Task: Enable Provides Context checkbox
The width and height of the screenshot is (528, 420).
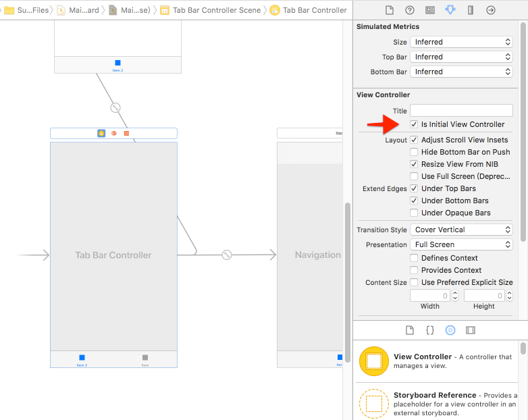Action: tap(414, 270)
